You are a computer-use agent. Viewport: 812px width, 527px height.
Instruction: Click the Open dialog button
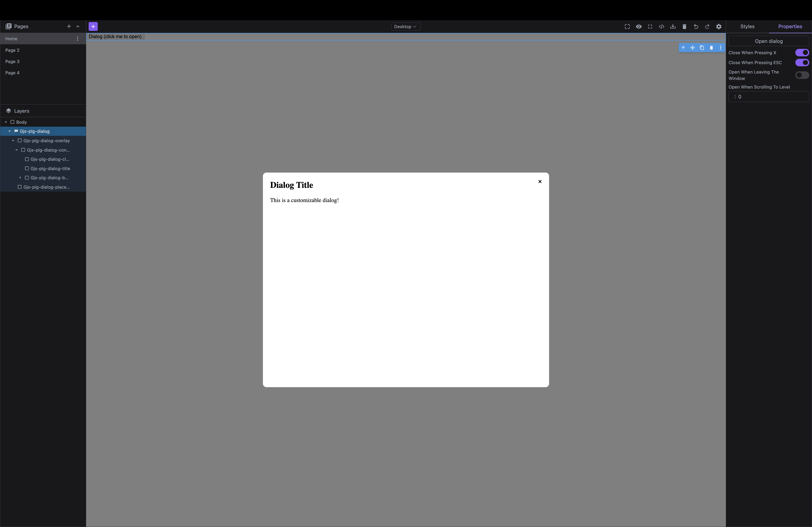tap(768, 41)
